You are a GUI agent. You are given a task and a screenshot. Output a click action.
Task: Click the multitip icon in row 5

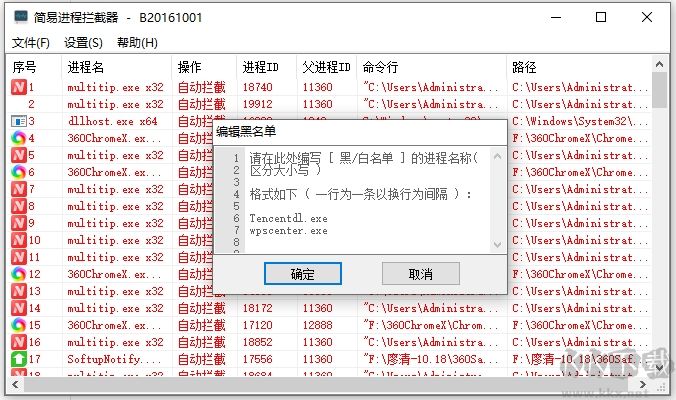(x=19, y=155)
